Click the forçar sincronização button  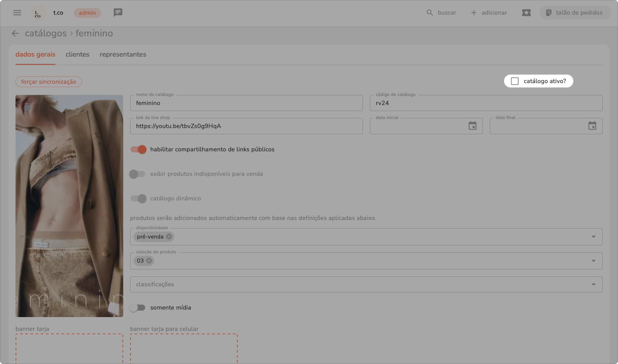click(48, 82)
